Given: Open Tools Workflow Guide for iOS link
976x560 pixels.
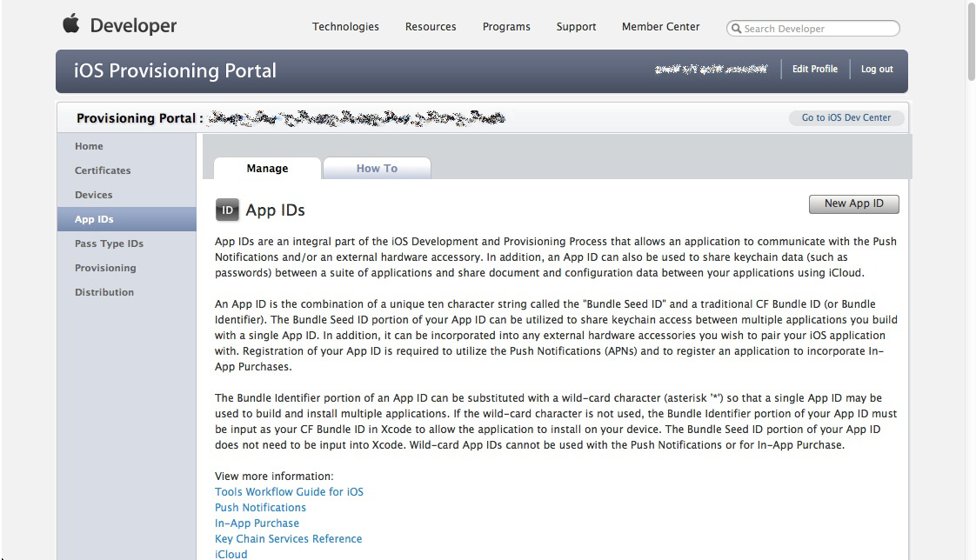Looking at the screenshot, I should click(289, 491).
